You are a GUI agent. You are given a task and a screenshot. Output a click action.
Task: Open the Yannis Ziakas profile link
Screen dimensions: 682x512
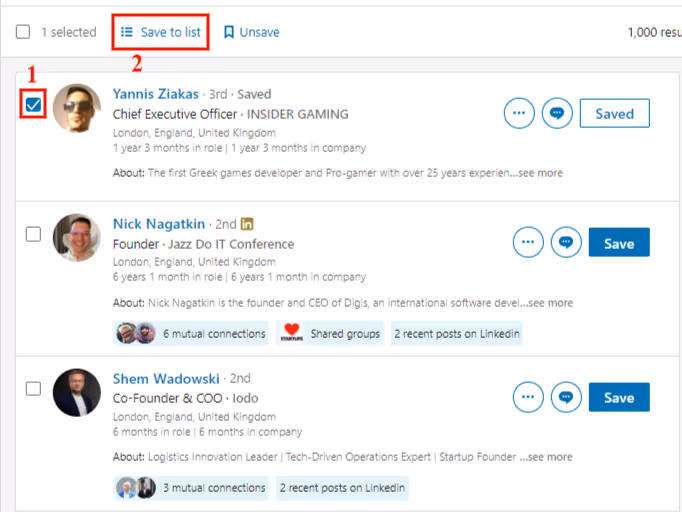click(x=156, y=94)
